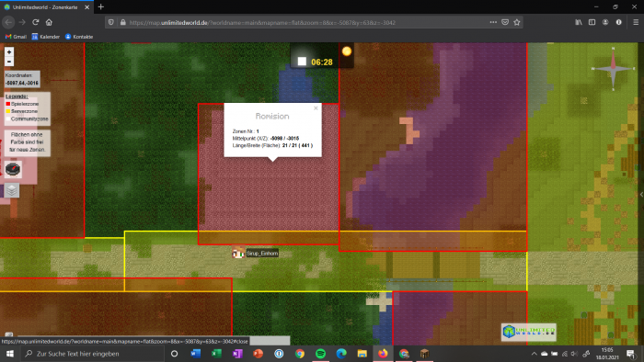Image resolution: width=644 pixels, height=362 pixels.
Task: Open page actions three-dots menu
Action: click(x=493, y=22)
